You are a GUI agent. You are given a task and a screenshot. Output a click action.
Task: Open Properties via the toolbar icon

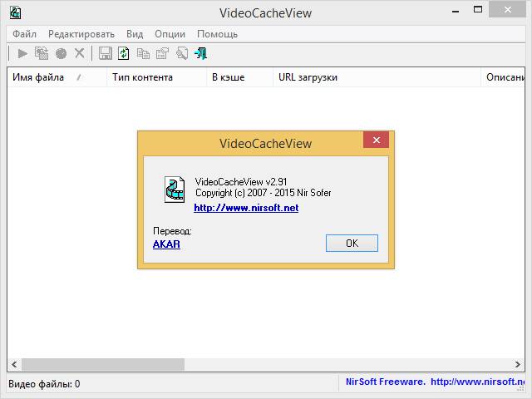point(162,53)
